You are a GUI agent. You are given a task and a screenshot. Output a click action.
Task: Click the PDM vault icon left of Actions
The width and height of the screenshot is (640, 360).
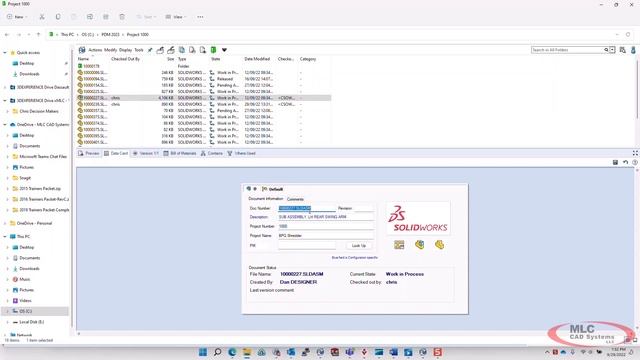click(82, 50)
